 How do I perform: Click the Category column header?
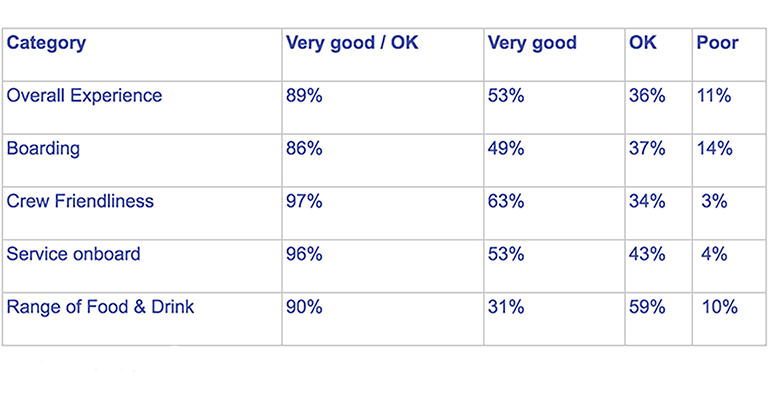tap(46, 44)
